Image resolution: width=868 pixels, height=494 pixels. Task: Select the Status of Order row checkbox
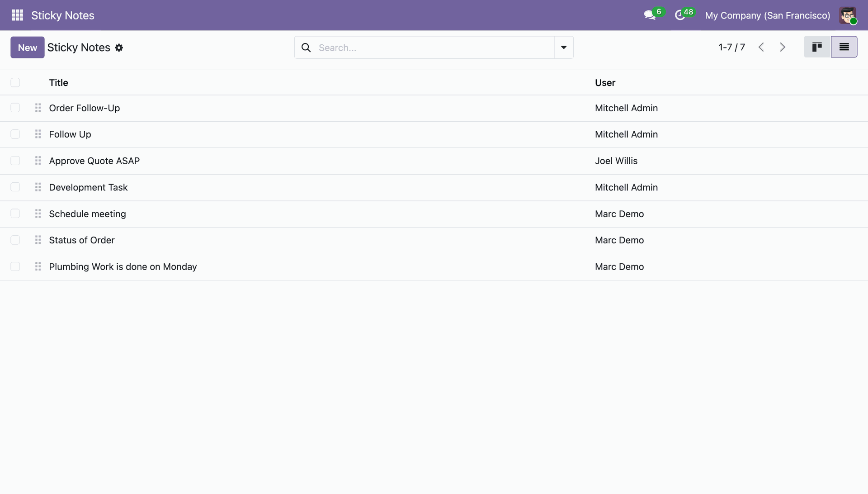15,240
